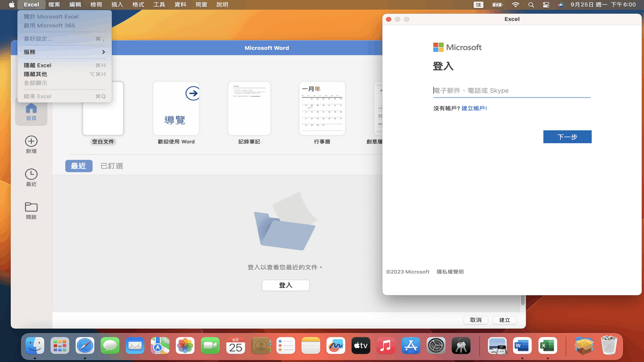Viewport: 644px width, 362px height.
Task: Open Freeform app in the Dock
Action: [336, 346]
